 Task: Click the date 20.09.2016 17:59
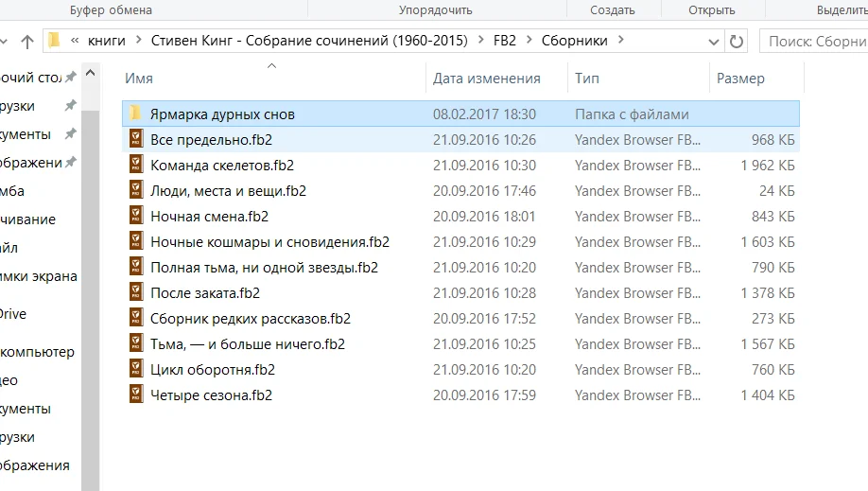pos(484,395)
